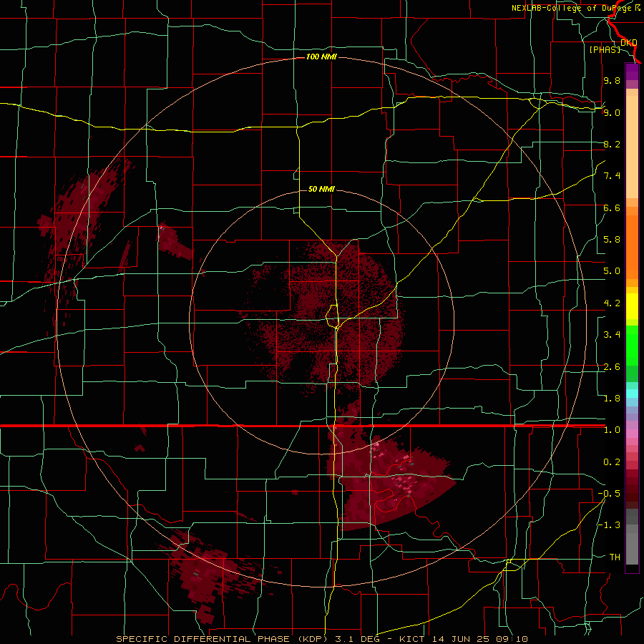Click the '50 NMI' range ring label
Image resolution: width=644 pixels, height=644 pixels.
[x=321, y=189]
